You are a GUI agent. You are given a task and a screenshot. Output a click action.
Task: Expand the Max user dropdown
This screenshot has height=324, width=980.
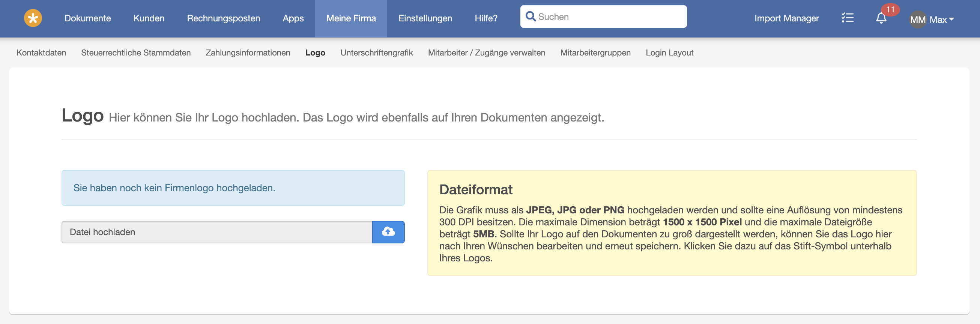tap(941, 19)
